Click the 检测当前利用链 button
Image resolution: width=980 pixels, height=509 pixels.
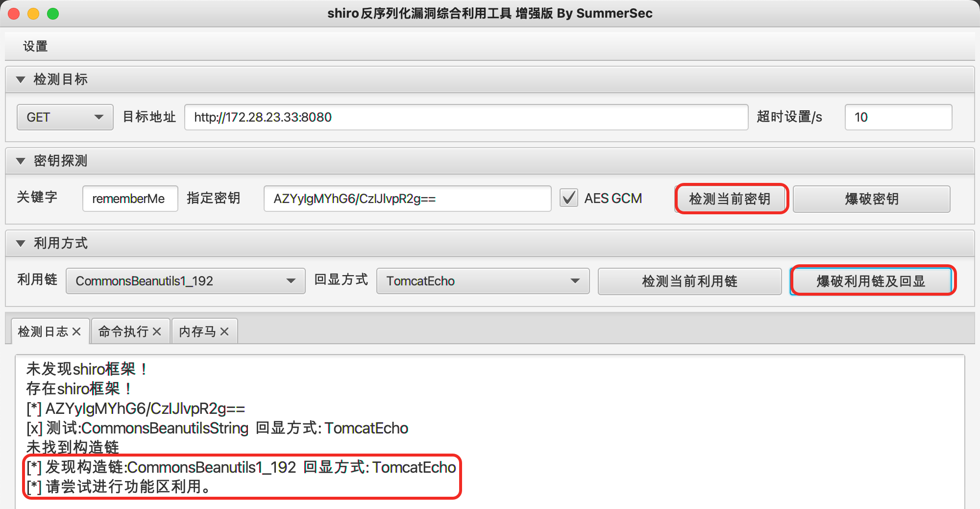coord(690,281)
